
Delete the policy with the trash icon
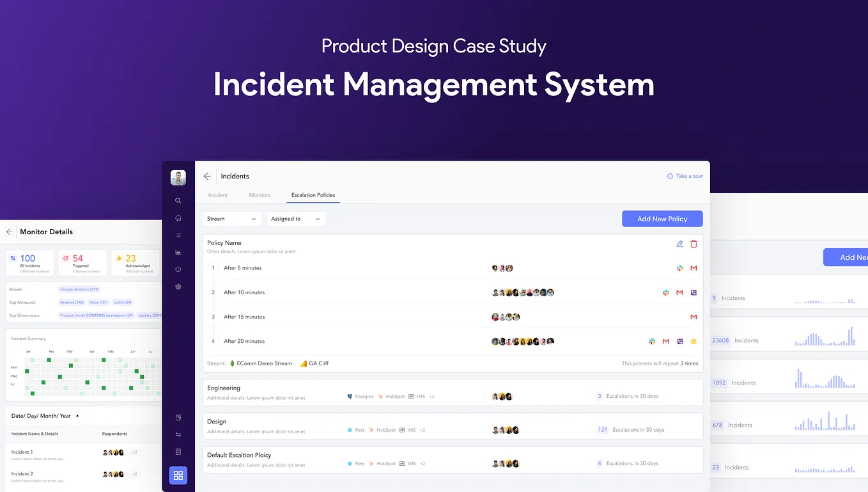tap(694, 244)
